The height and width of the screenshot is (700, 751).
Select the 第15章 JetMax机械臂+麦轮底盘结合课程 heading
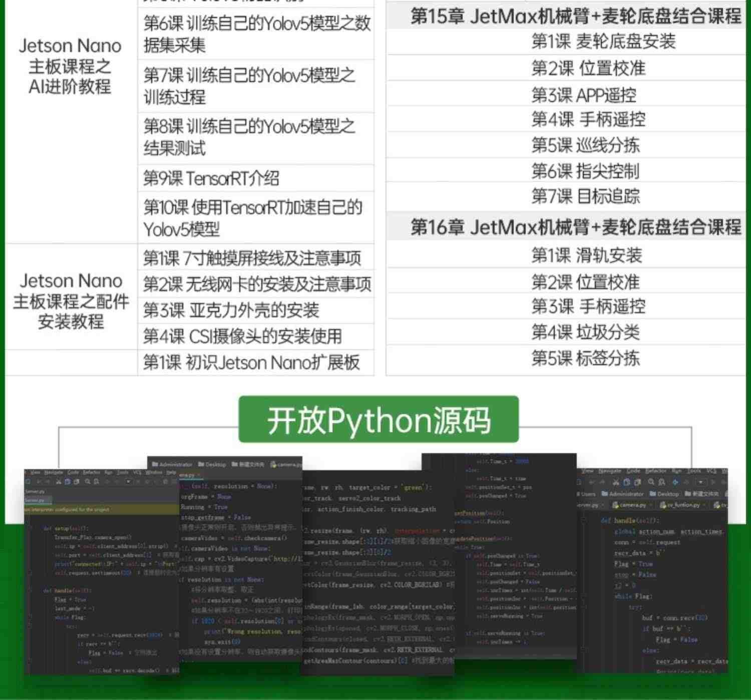point(566,16)
